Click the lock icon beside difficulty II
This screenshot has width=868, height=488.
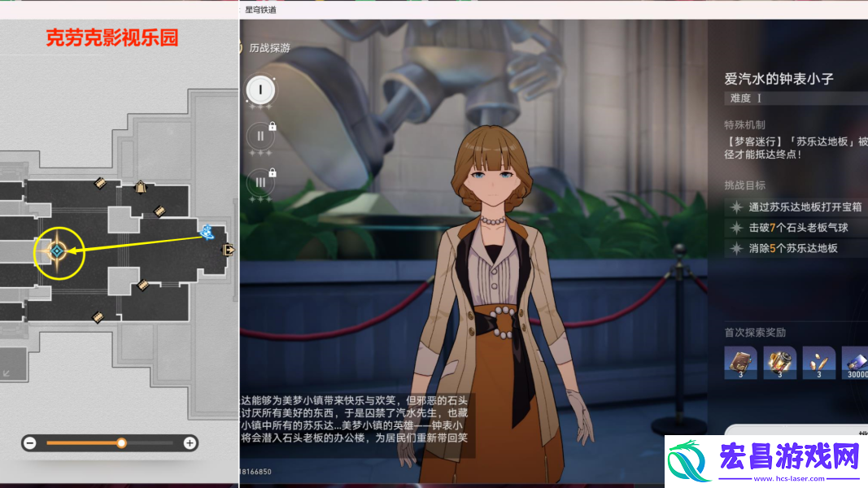point(273,126)
